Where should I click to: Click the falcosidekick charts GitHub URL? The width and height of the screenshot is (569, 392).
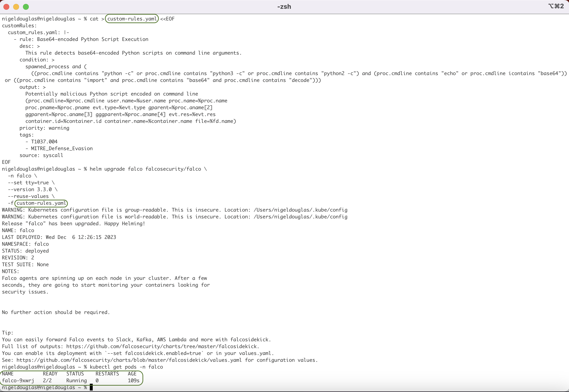tap(162, 346)
